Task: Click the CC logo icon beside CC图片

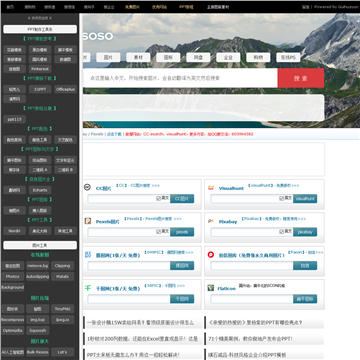Action: click(x=87, y=187)
